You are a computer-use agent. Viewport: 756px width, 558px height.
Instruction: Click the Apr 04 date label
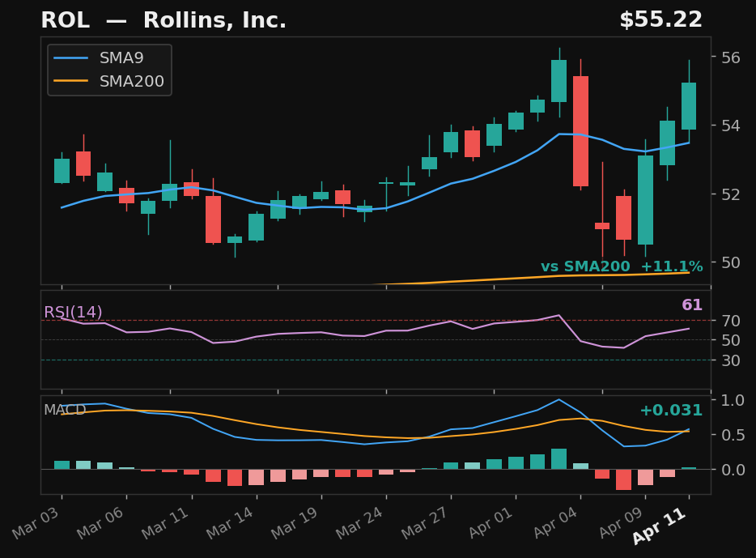556,522
